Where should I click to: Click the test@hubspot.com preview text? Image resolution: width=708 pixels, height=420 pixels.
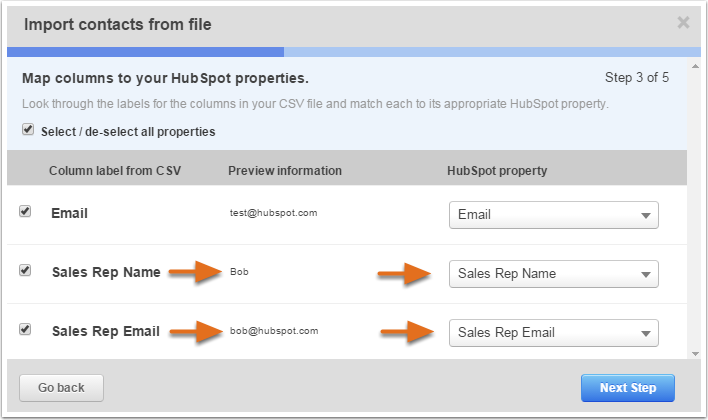(274, 213)
